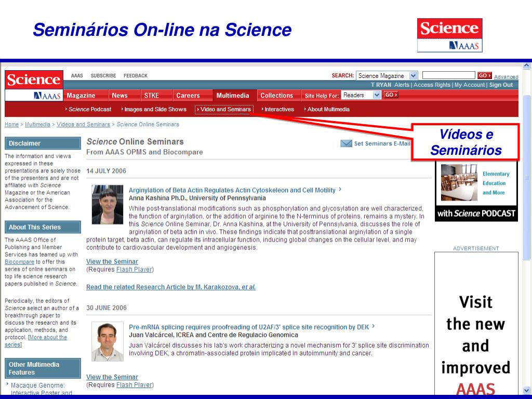Go to the Careers tab
The image size is (532, 399).
click(188, 96)
